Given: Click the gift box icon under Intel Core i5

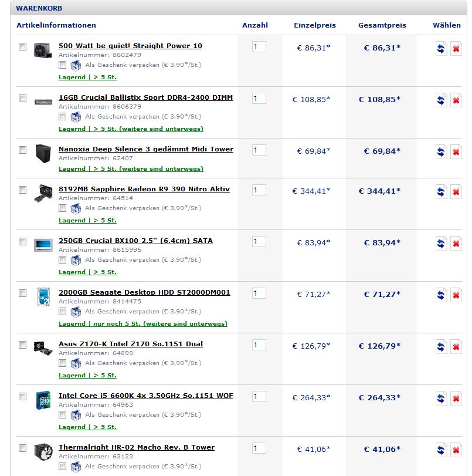Looking at the screenshot, I should (76, 415).
